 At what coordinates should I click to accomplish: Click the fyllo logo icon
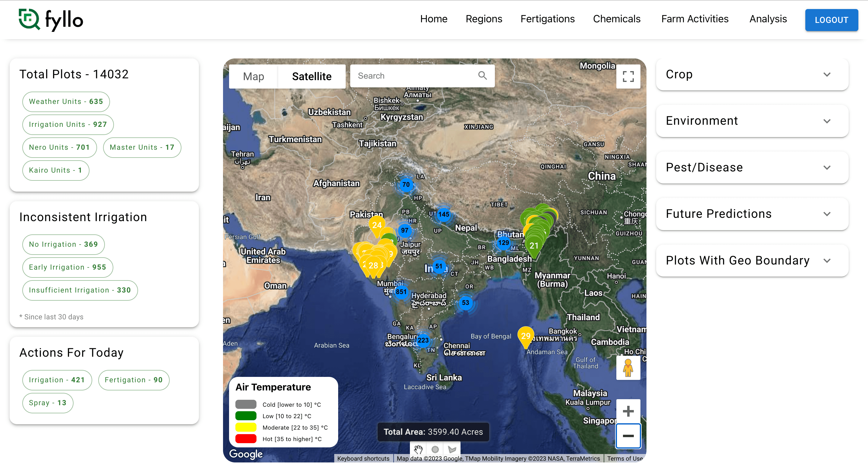[x=29, y=19]
